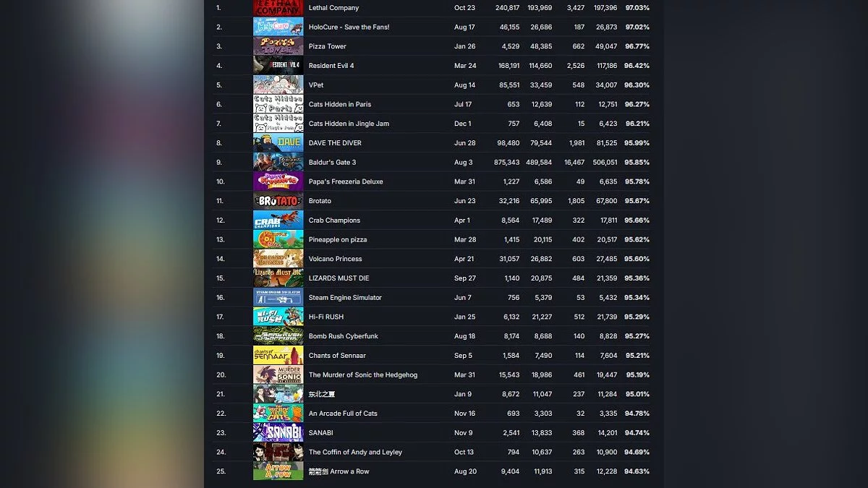This screenshot has height=488, width=868.
Task: Click the 箭箭剑 Arrow a Row link
Action: tap(339, 471)
